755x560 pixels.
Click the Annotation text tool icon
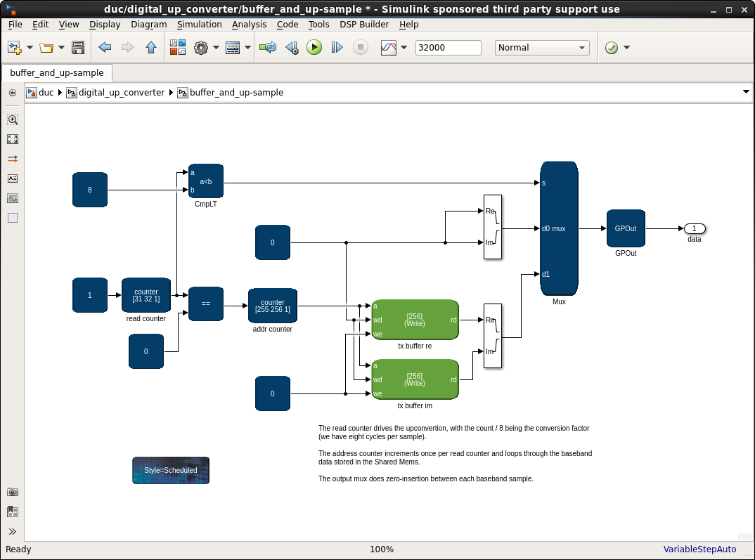pyautogui.click(x=13, y=178)
